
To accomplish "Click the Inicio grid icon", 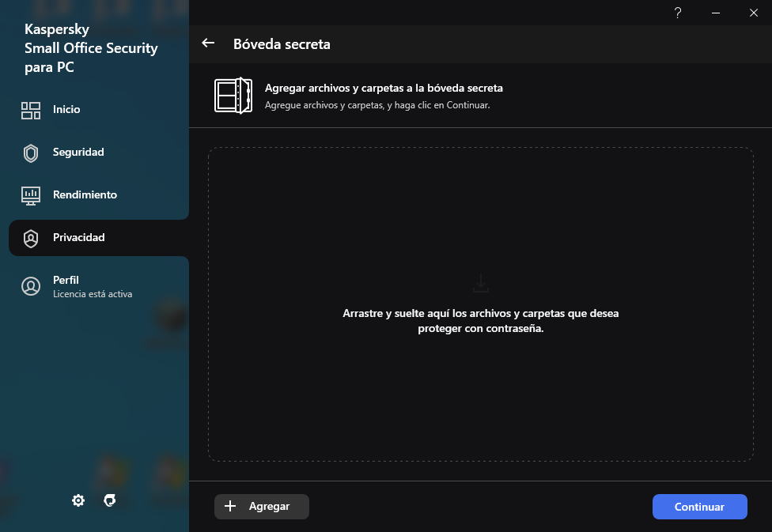I will pyautogui.click(x=31, y=110).
